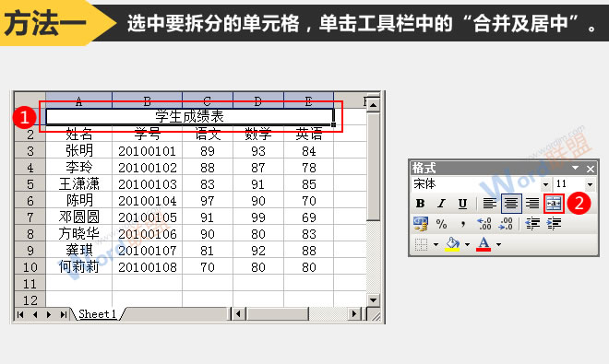Open the font color dropdown arrow
Image resolution: width=609 pixels, height=364 pixels.
(x=498, y=244)
